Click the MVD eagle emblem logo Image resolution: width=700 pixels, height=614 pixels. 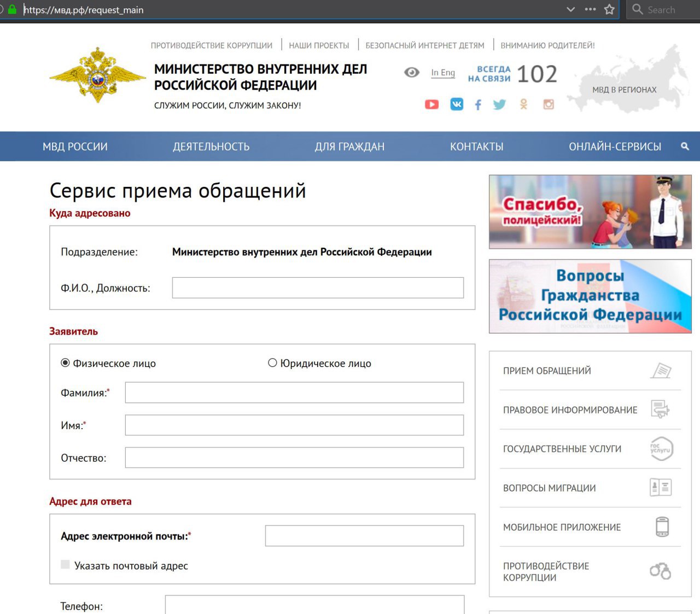click(97, 76)
